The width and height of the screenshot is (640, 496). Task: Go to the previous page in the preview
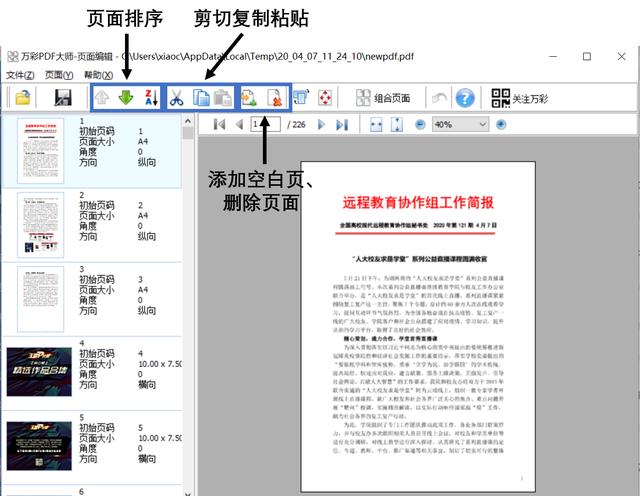pos(240,125)
